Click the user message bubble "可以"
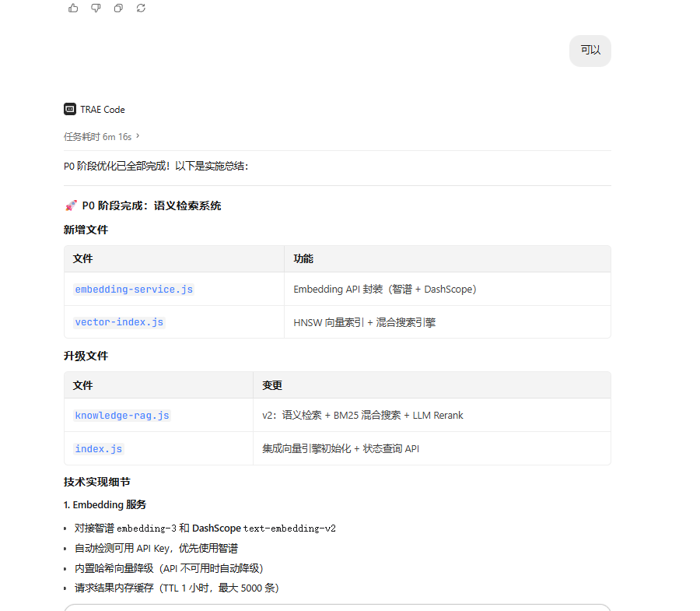700x611 pixels. click(590, 51)
